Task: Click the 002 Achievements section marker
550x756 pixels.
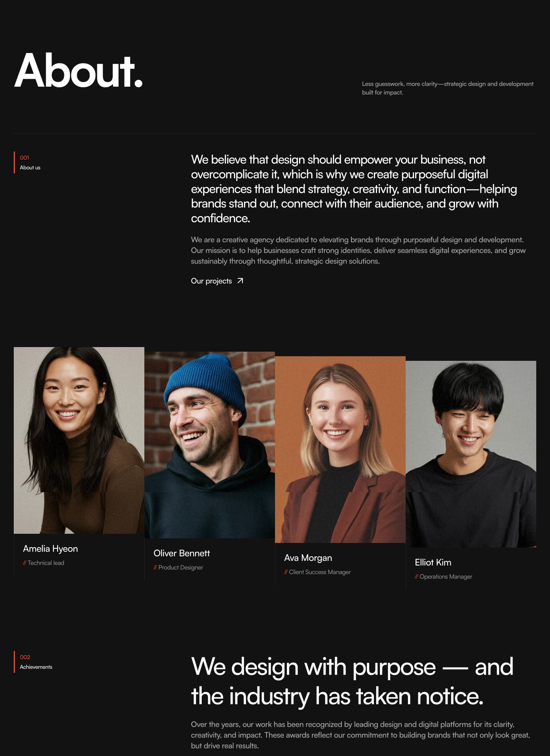Action: point(33,662)
